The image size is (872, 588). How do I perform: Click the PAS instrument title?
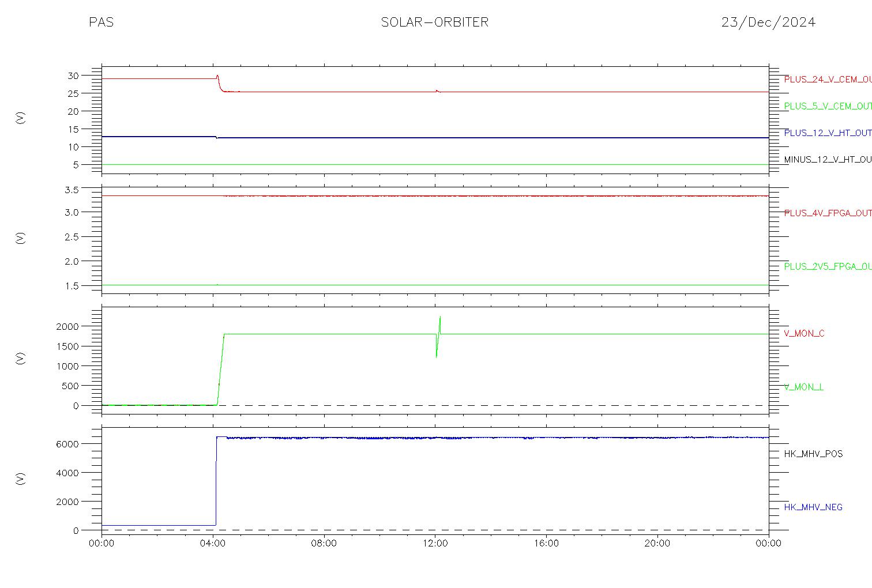point(101,22)
